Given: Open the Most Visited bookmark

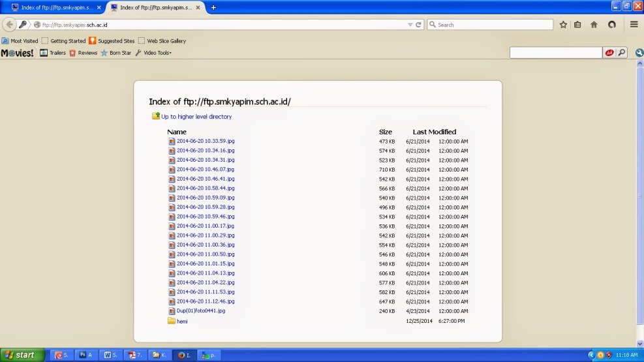Looking at the screenshot, I should pos(20,40).
